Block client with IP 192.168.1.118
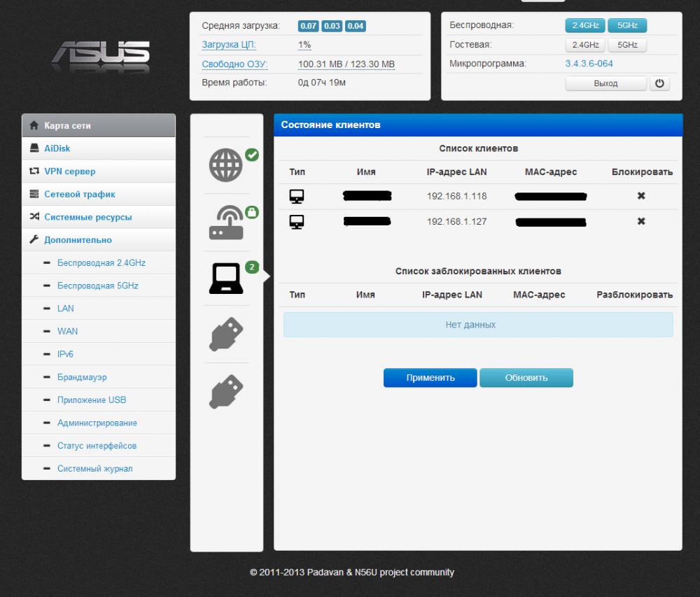 [640, 196]
